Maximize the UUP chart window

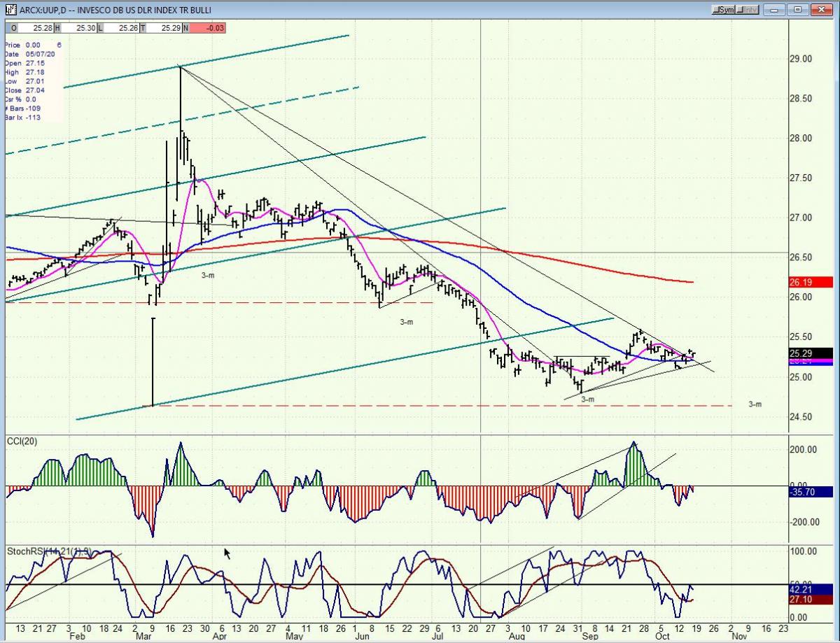click(797, 10)
